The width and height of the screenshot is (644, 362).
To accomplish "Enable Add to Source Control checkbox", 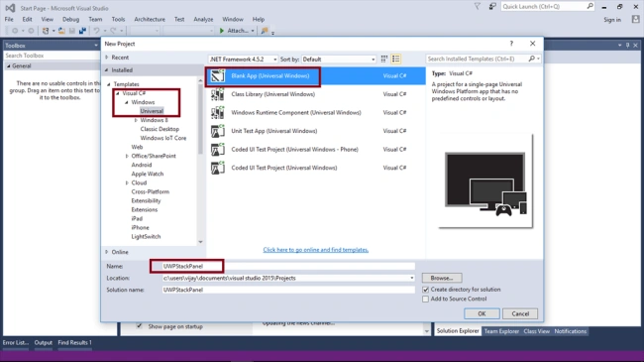I will 425,300.
